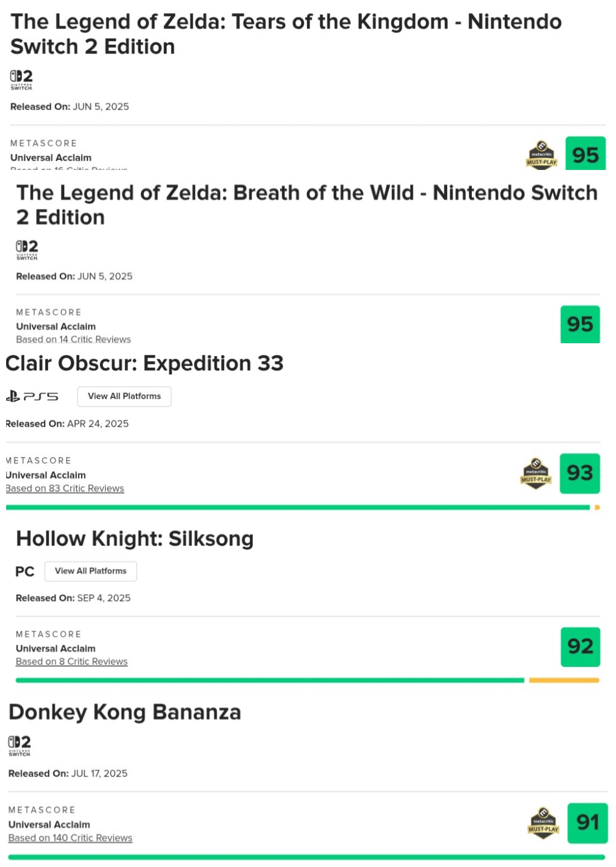The height and width of the screenshot is (867, 616).
Task: Open Based on 140 Critic Reviews link
Action: coord(70,838)
